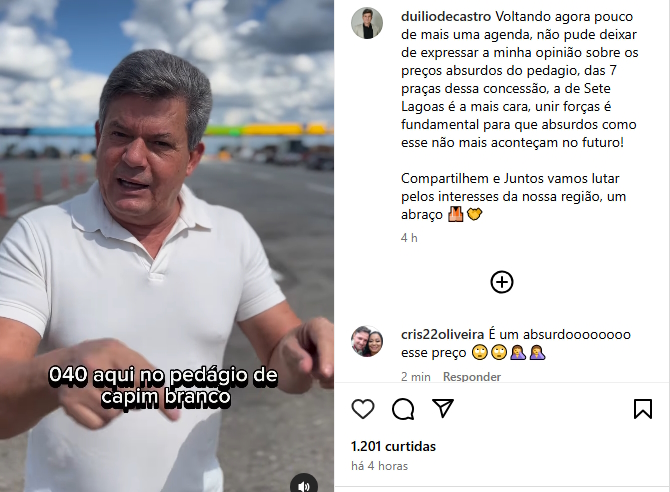Open the duiliodecastro username link

(x=446, y=17)
